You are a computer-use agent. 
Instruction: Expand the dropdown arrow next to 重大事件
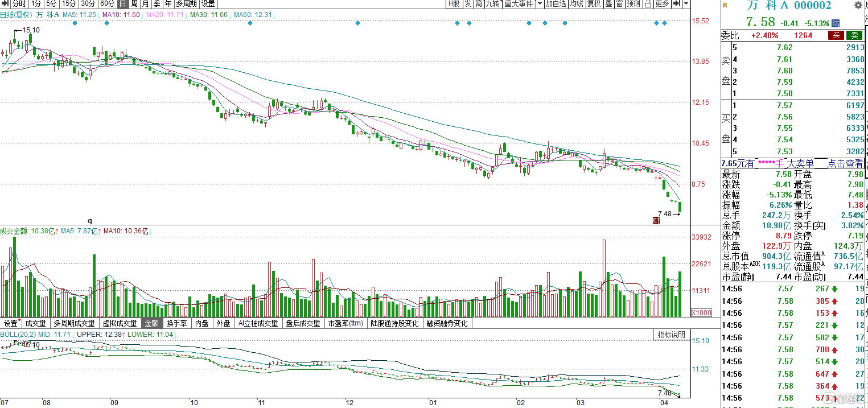[x=539, y=4]
